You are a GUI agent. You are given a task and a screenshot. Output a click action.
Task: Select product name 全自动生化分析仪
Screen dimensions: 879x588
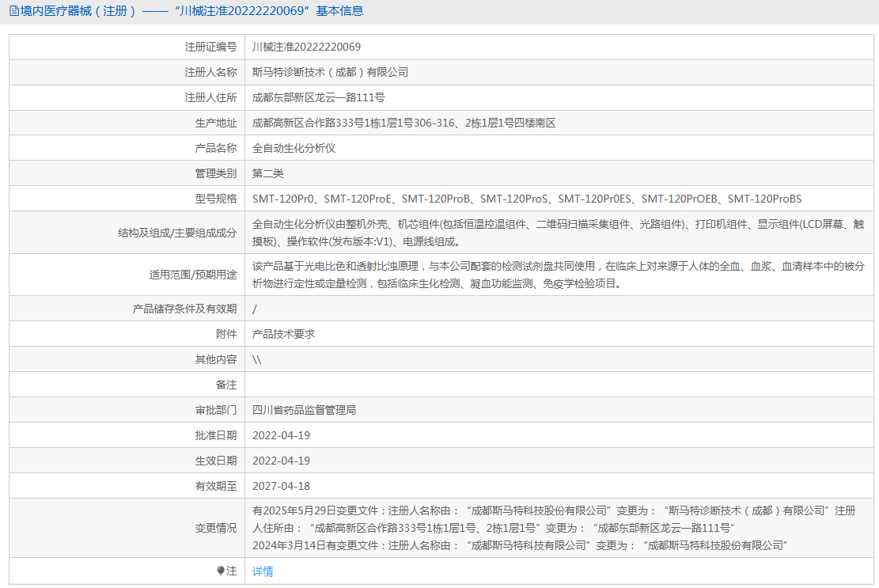[x=294, y=148]
